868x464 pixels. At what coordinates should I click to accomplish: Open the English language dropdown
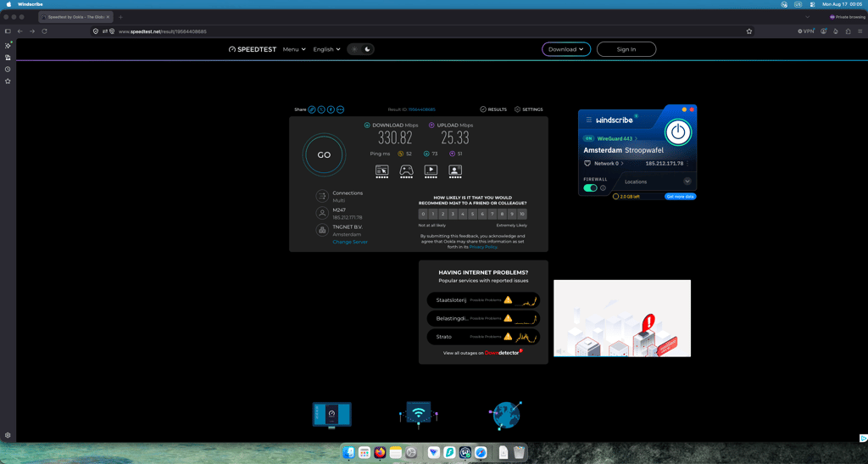click(x=326, y=49)
